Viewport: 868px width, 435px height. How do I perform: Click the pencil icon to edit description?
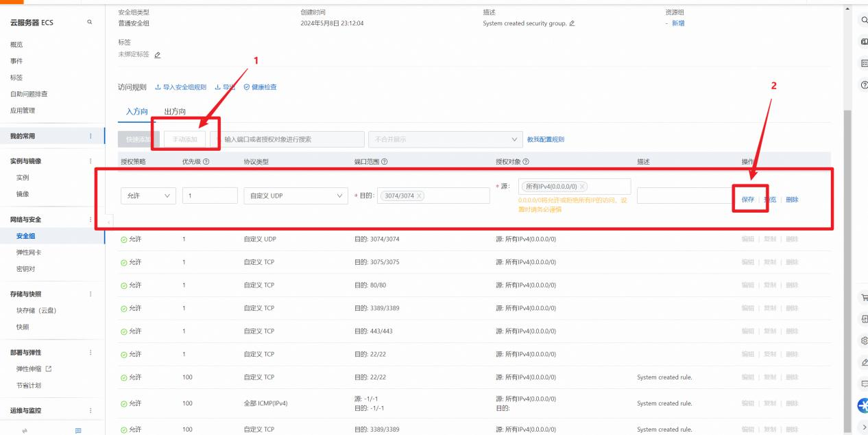pyautogui.click(x=572, y=23)
